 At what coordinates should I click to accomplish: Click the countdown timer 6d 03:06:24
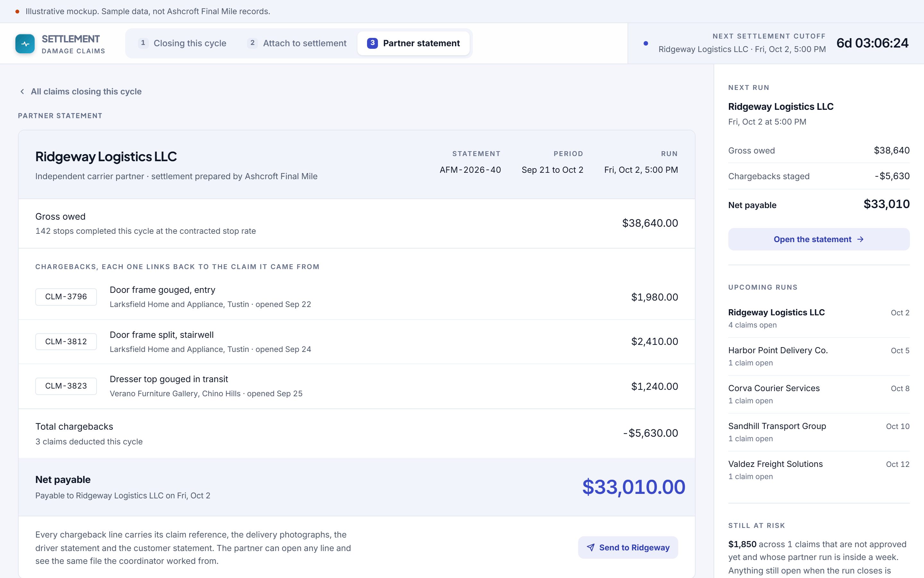[x=872, y=43]
